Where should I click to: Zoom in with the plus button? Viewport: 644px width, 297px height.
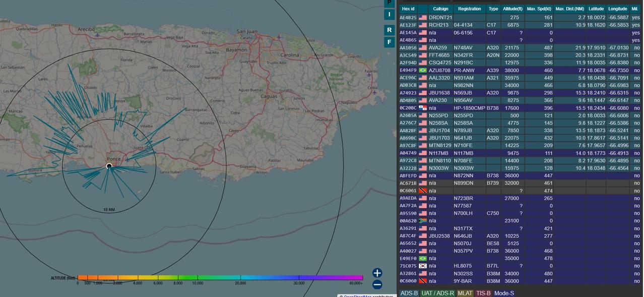click(x=377, y=273)
